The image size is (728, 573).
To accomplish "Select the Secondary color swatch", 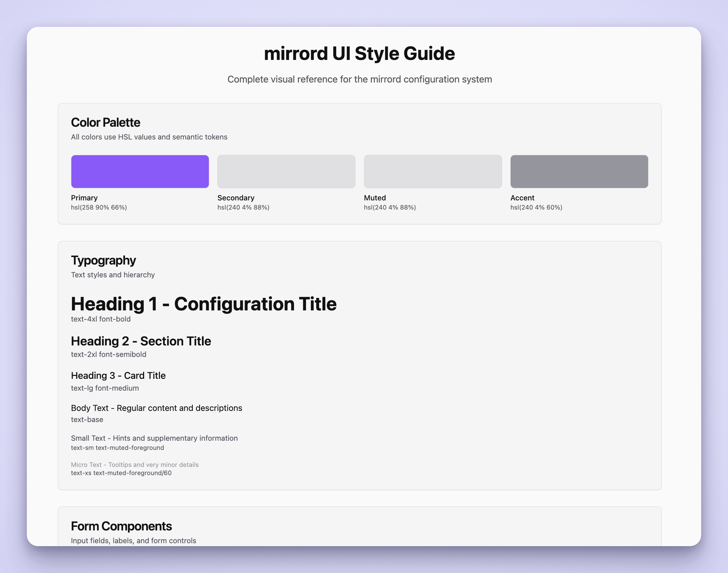I will (286, 172).
